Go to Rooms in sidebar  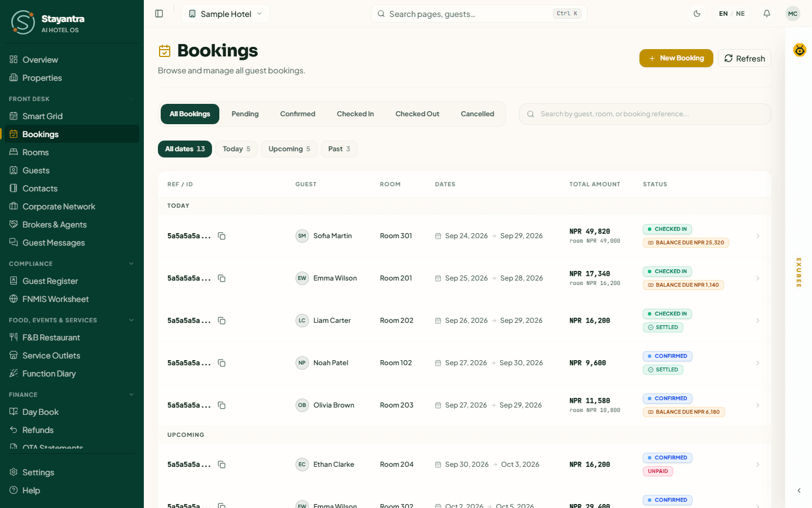point(72,152)
